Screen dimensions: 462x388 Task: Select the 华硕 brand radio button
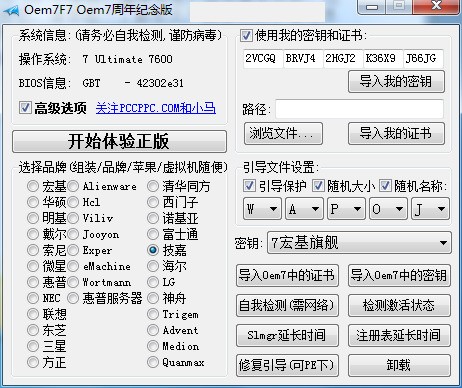click(x=33, y=202)
